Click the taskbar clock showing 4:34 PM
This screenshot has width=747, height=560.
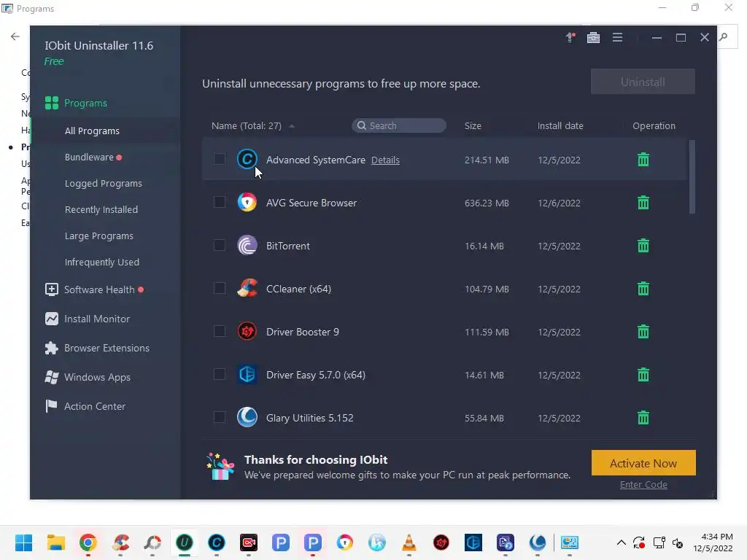tap(713, 542)
